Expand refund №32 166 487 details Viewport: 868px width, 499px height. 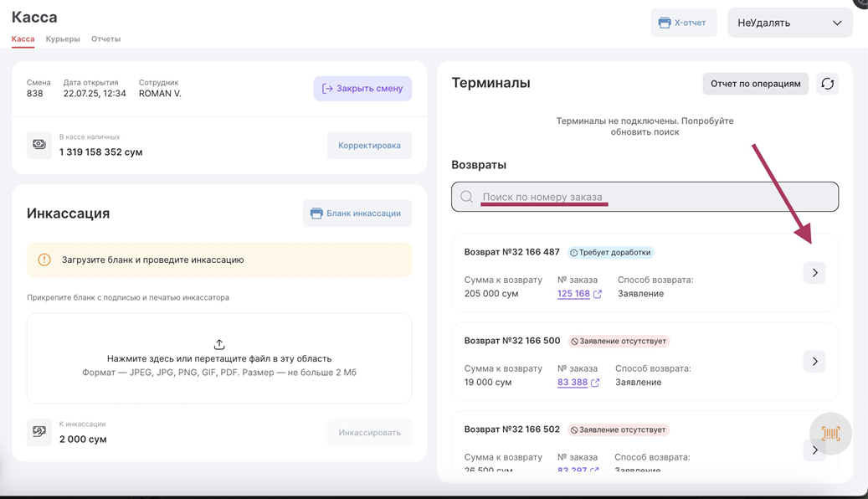click(x=814, y=273)
